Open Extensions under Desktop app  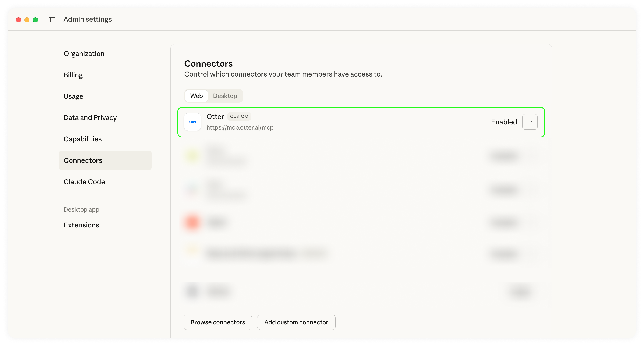[81, 225]
